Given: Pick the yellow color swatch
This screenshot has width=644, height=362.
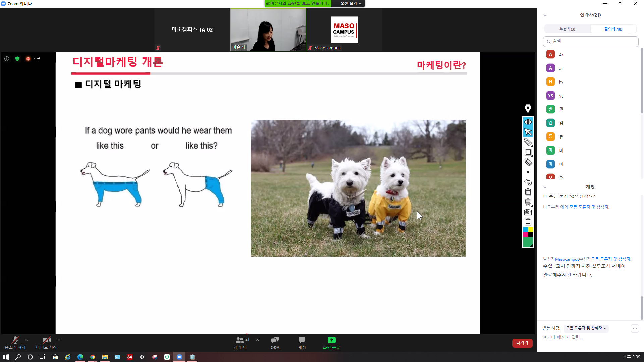Looking at the screenshot, I should click(531, 230).
